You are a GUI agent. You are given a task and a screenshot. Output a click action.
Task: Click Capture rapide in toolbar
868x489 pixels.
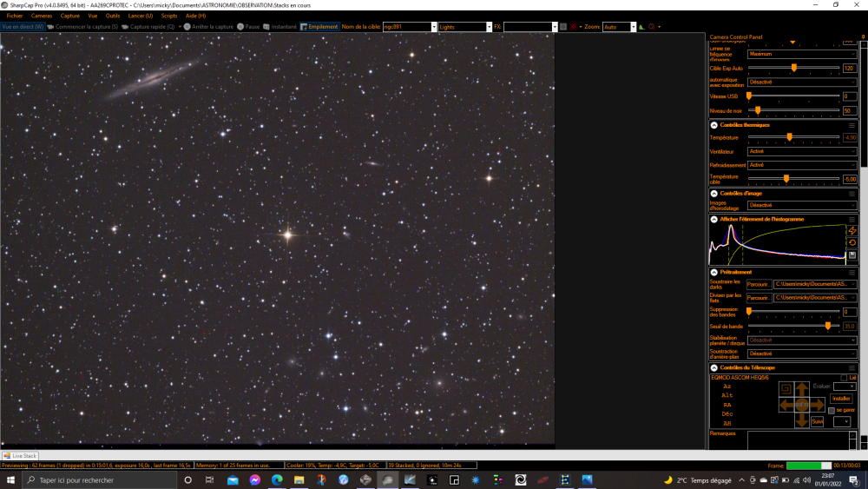(x=148, y=27)
